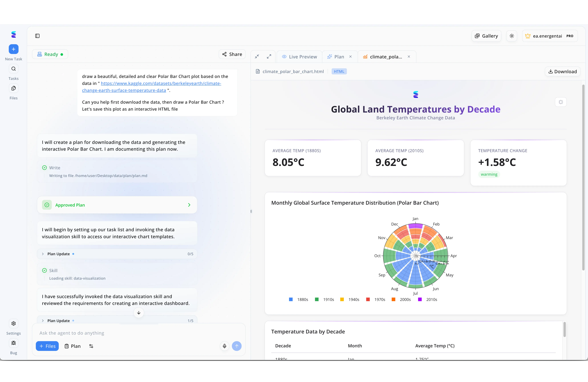This screenshot has height=382, width=588.
Task: Enable Live Preview mode
Action: point(299,57)
